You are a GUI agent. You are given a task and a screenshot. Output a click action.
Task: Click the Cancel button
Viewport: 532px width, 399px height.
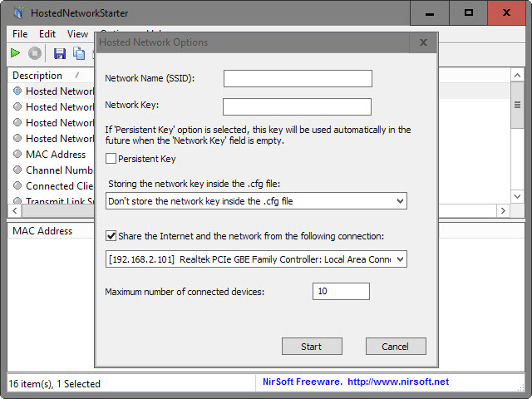pos(396,347)
